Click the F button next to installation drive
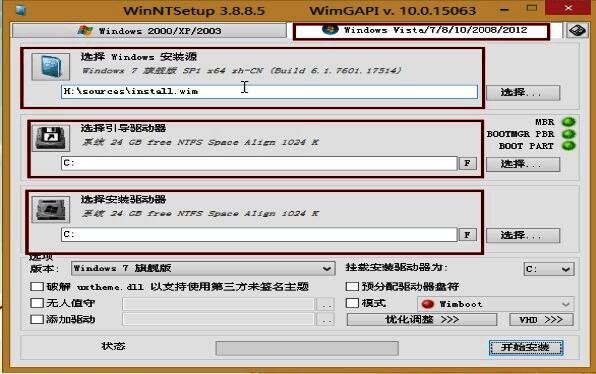Screen dimensions: 596x374 coord(468,235)
